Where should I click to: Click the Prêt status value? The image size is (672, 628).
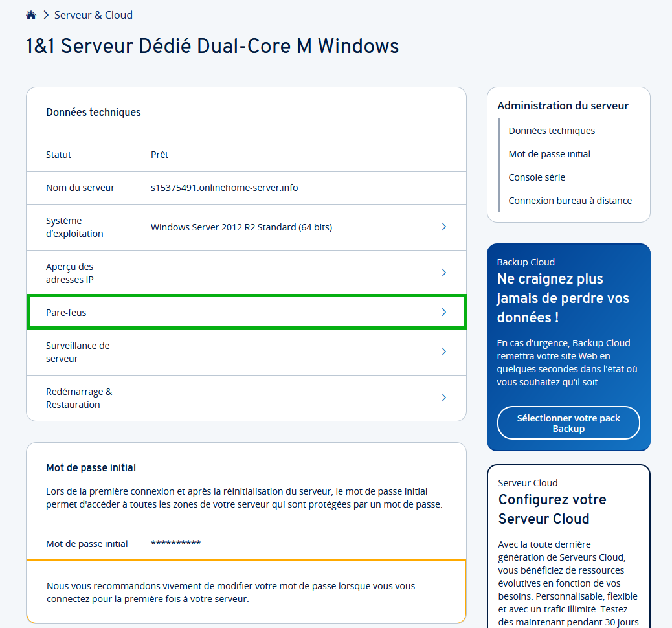[x=159, y=155]
